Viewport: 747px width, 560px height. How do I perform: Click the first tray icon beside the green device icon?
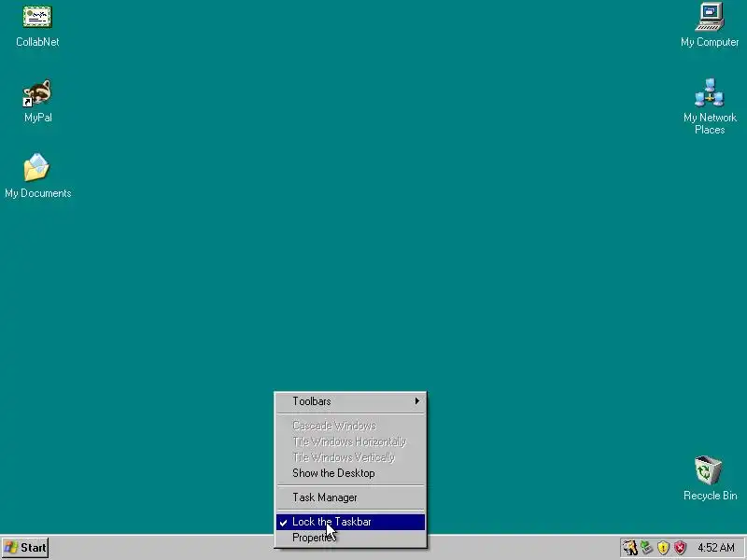pos(629,548)
